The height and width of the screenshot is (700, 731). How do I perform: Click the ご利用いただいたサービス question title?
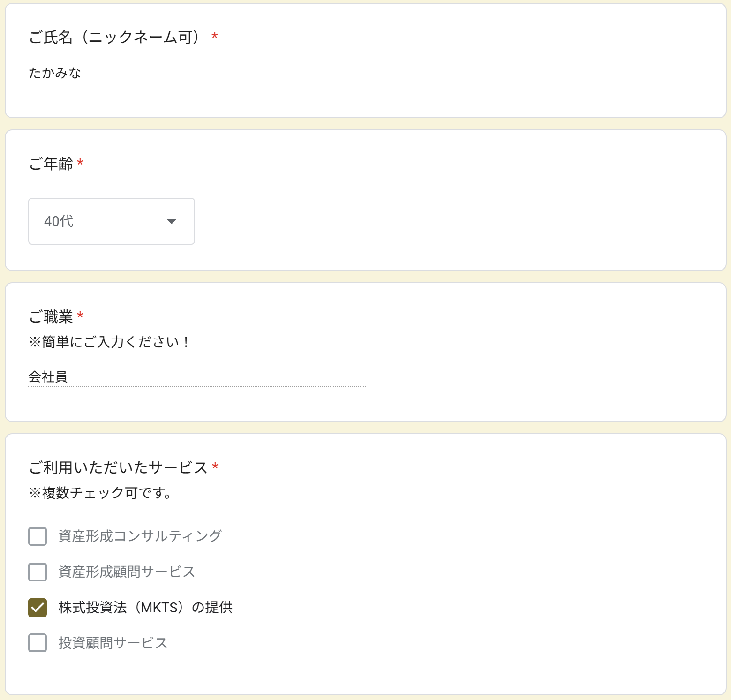118,467
